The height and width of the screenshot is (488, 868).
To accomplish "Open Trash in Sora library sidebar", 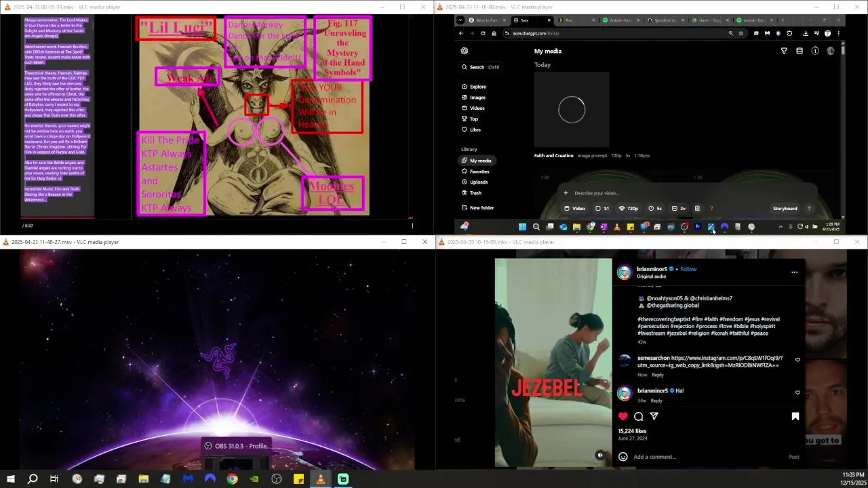I will tap(471, 193).
